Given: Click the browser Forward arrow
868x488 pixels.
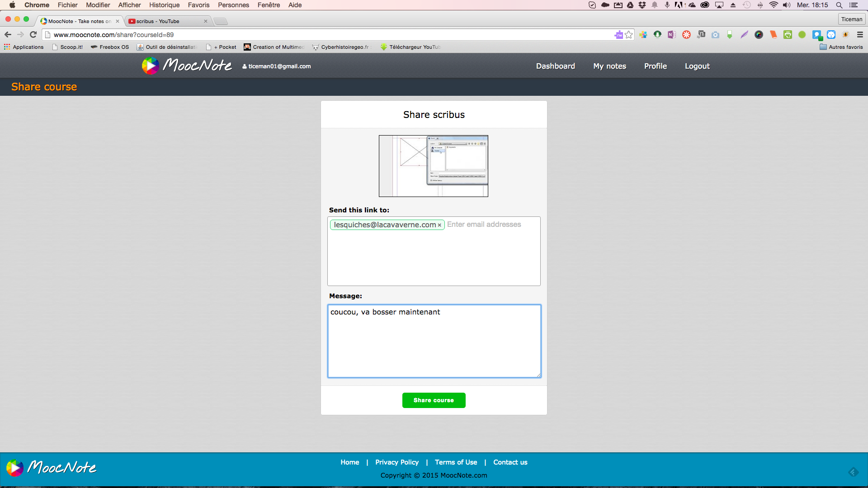Looking at the screenshot, I should pos(20,35).
